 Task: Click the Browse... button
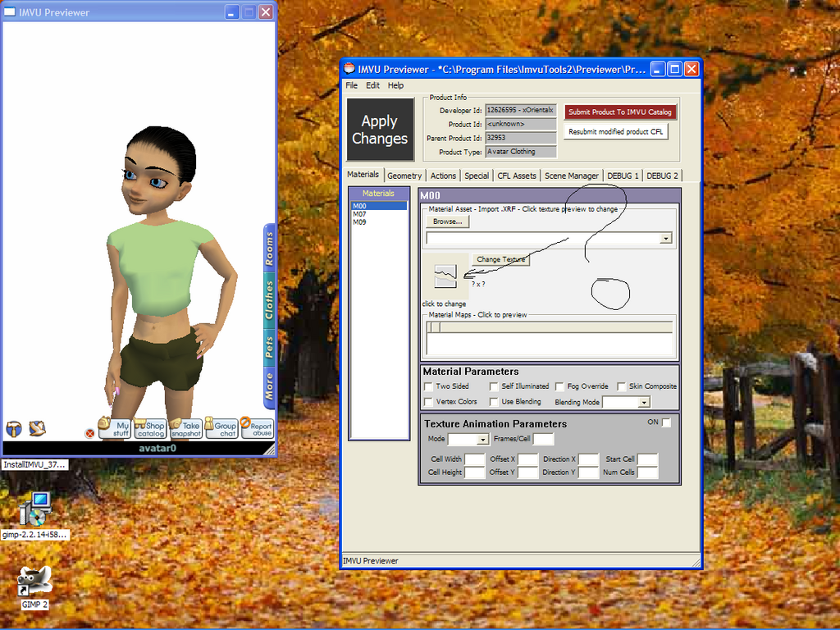(447, 221)
